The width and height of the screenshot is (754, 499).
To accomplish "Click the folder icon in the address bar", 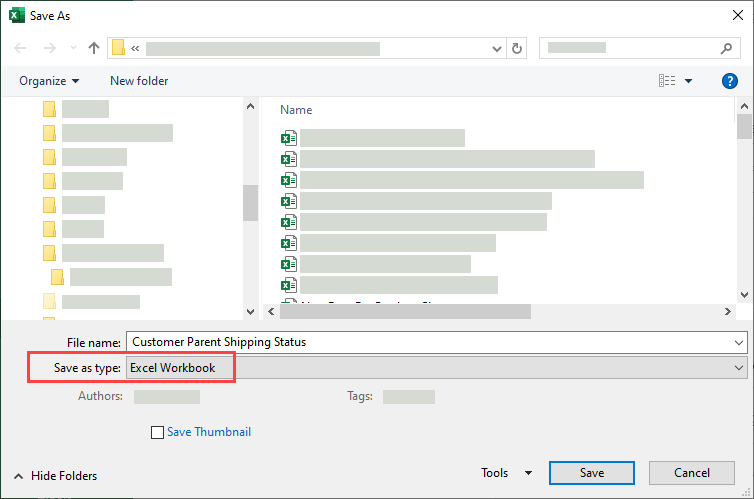I will (118, 48).
